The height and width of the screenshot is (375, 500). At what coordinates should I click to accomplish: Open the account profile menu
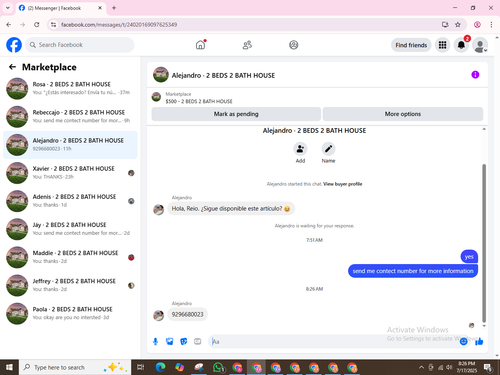(480, 45)
